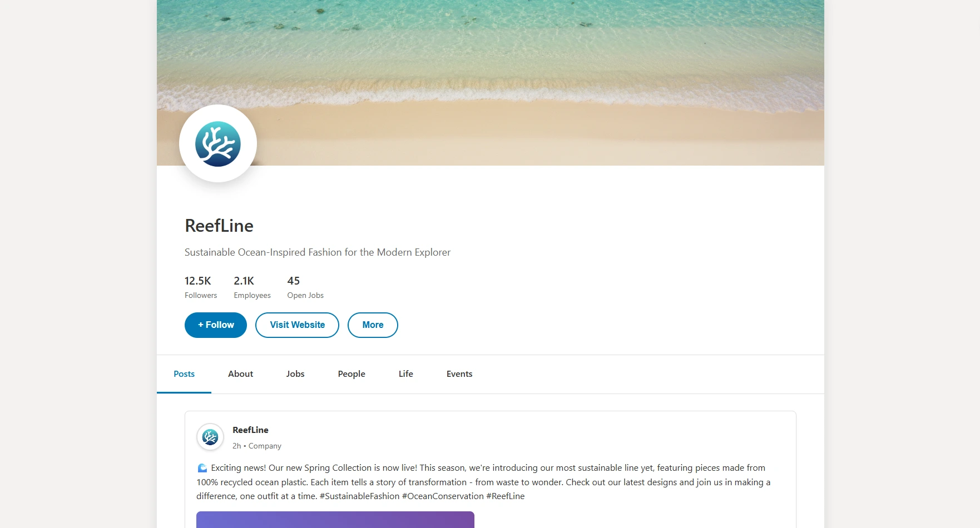Click the small ReefLine avatar in the post

pyautogui.click(x=210, y=437)
